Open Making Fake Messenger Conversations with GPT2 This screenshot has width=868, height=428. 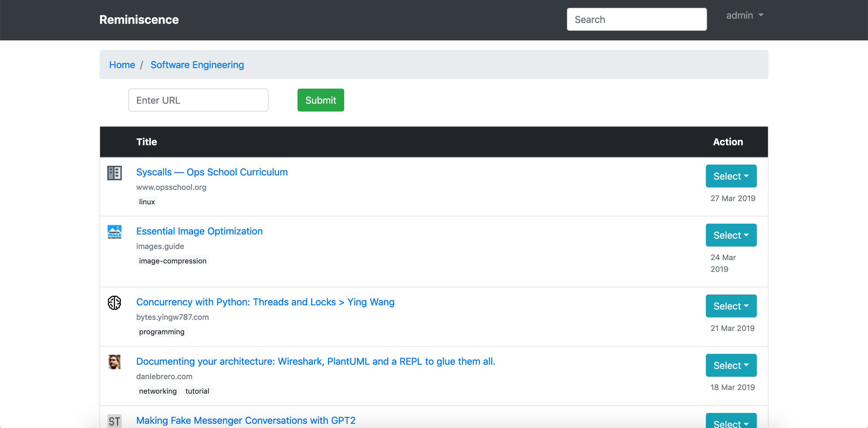click(246, 420)
